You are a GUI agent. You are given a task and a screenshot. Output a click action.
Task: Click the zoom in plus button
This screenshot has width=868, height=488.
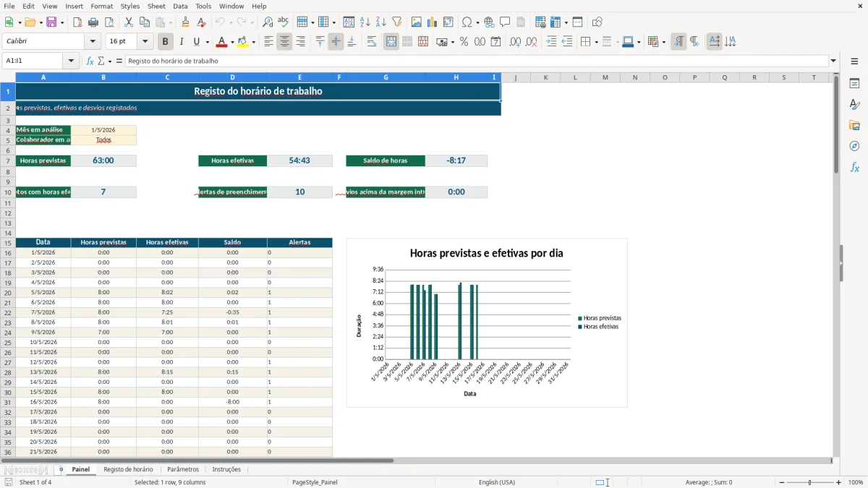coord(839,482)
